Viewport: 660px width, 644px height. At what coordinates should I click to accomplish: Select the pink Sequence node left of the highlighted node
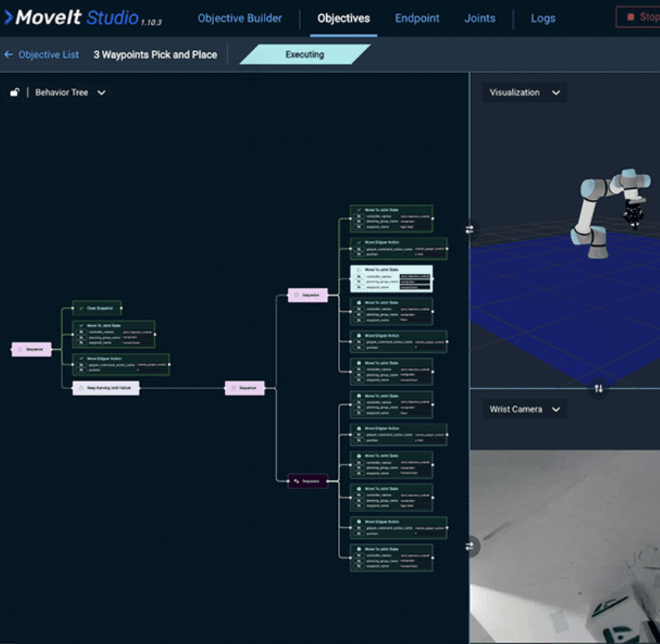coord(307,295)
